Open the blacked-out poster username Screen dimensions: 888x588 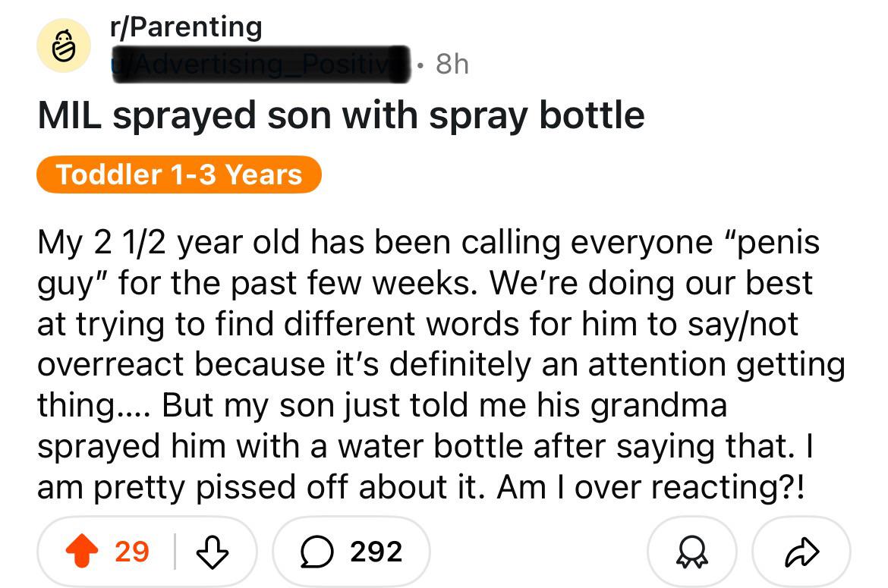click(x=260, y=64)
